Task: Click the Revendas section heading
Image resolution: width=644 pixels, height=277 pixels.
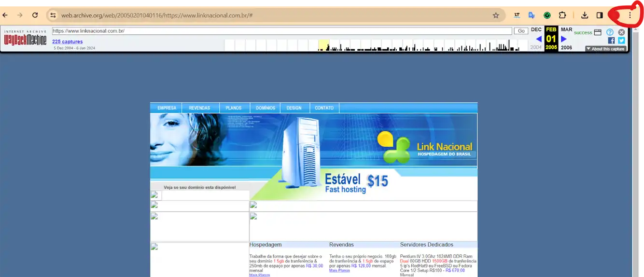Action: coord(341,245)
